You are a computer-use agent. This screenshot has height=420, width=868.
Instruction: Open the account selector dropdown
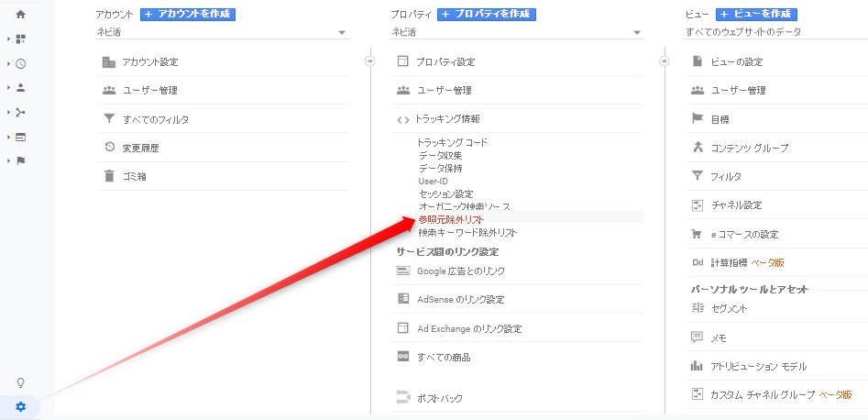(x=222, y=32)
